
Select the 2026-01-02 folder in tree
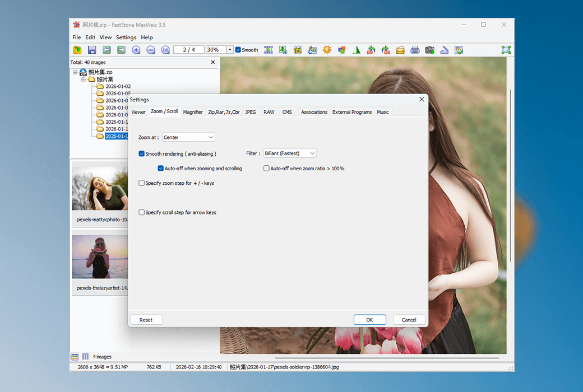[118, 87]
